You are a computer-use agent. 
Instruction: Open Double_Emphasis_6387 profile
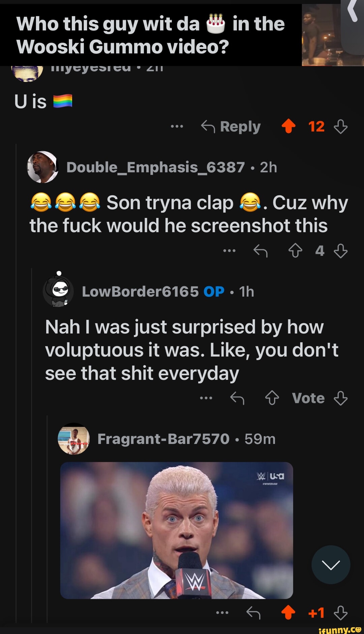pyautogui.click(x=155, y=167)
